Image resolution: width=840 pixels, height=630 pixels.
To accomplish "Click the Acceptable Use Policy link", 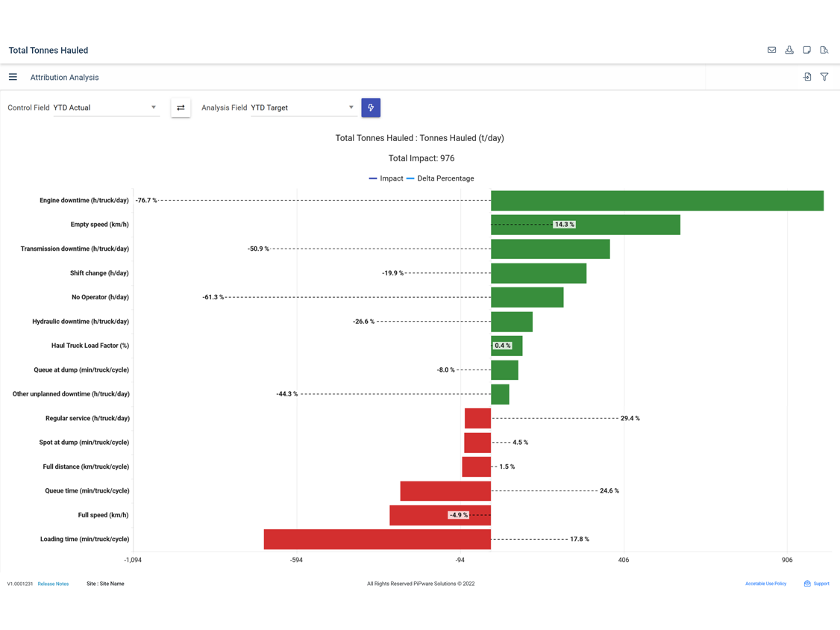I will [x=765, y=584].
